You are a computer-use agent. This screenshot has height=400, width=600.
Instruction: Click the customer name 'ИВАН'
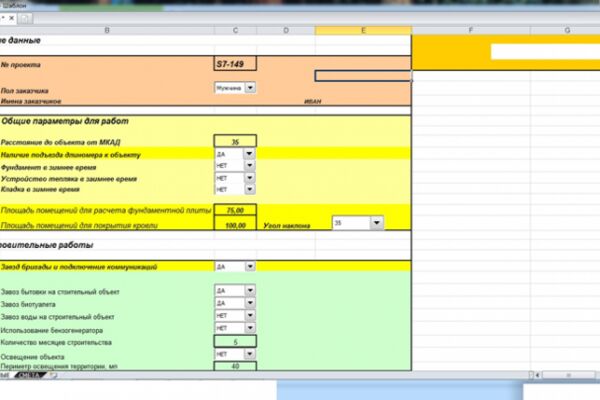(x=313, y=101)
